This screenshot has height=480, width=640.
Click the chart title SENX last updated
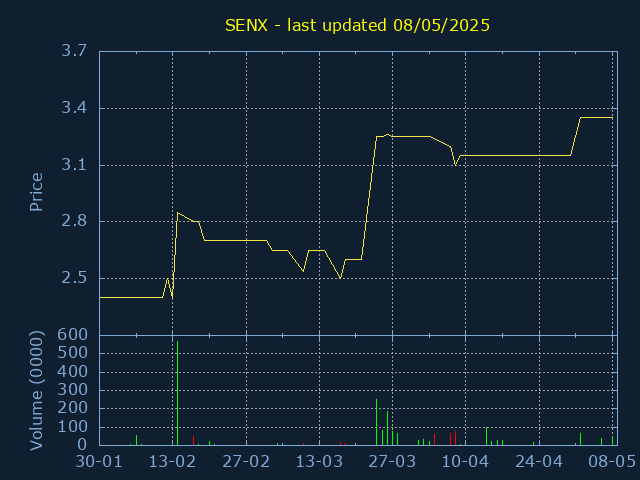[x=357, y=26]
